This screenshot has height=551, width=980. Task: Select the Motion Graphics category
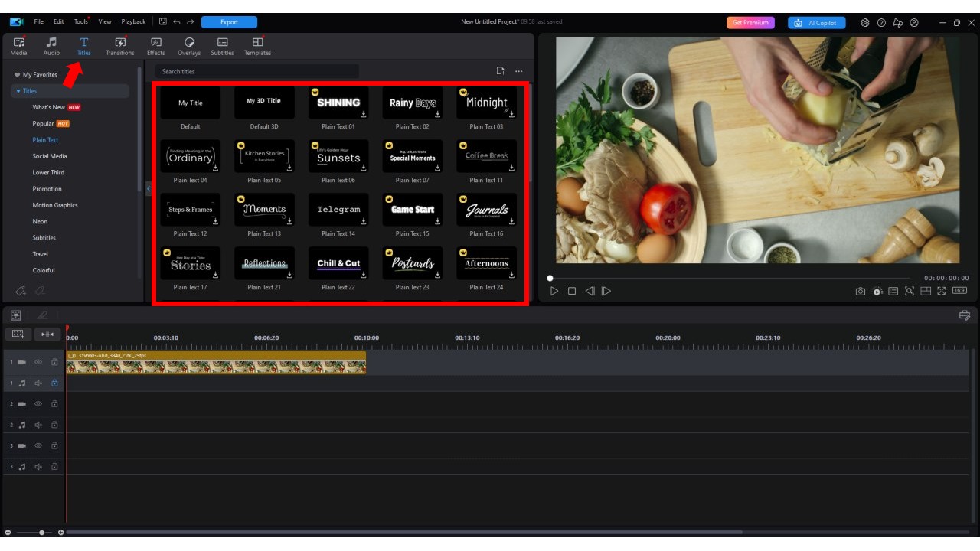55,205
